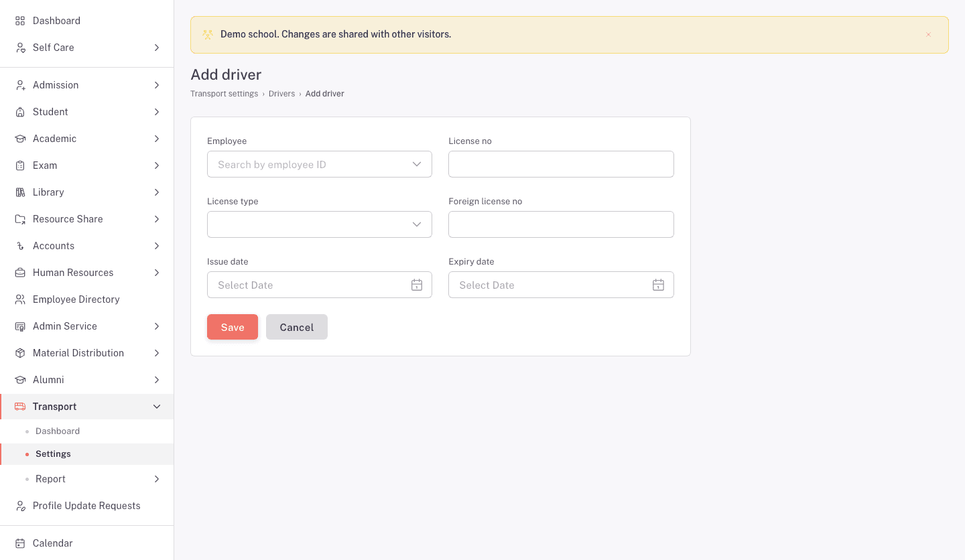Expand the Report submenu chevron
This screenshot has width=965, height=560.
point(157,479)
